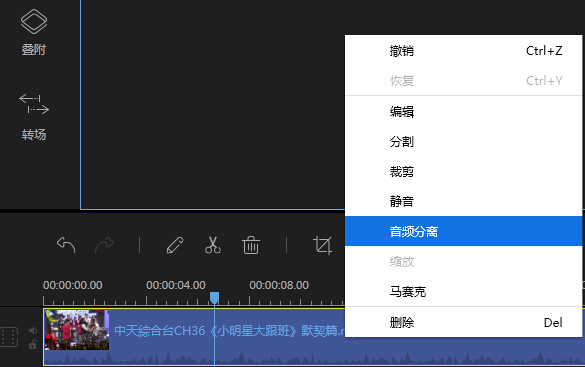The image size is (585, 367).
Task: Select the video clip thumbnail on timeline
Action: pos(77,330)
